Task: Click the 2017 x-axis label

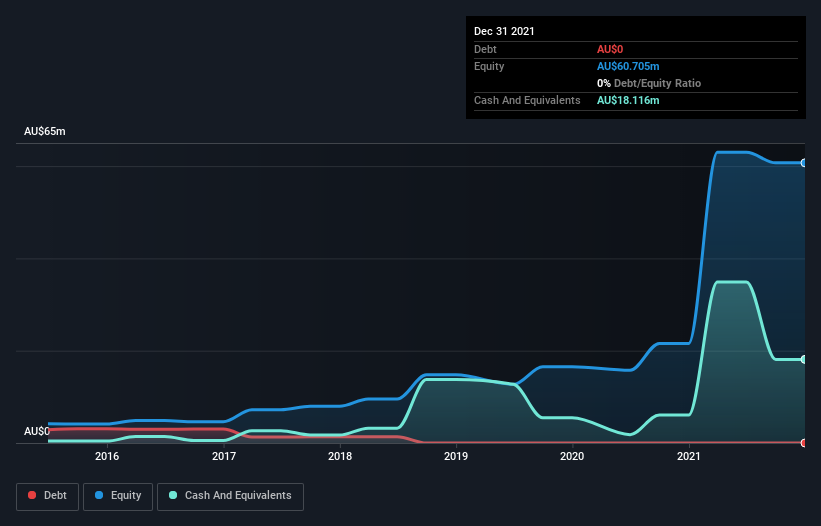Action: (x=224, y=456)
